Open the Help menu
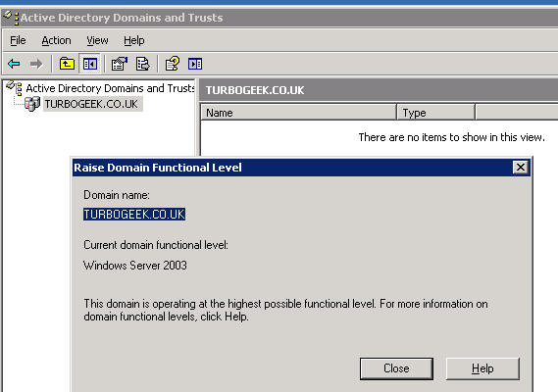 pyautogui.click(x=134, y=40)
